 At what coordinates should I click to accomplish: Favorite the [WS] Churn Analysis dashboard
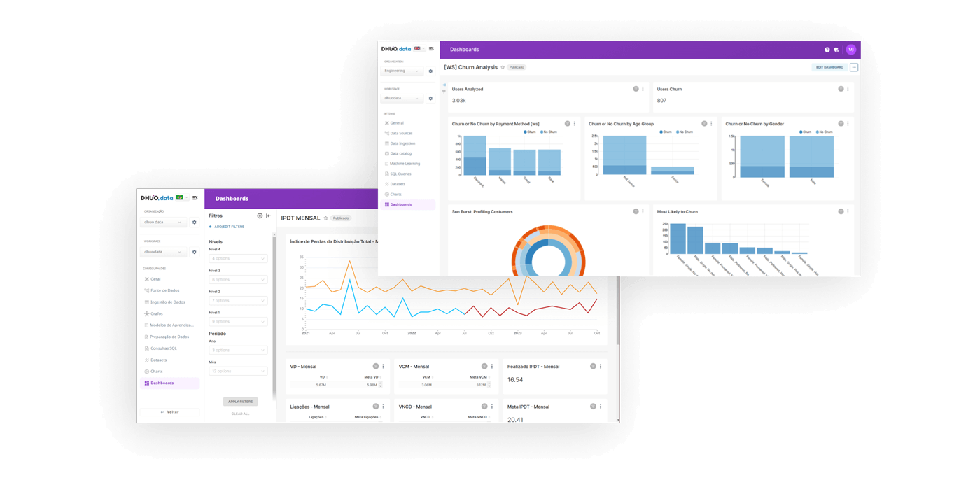pyautogui.click(x=503, y=67)
